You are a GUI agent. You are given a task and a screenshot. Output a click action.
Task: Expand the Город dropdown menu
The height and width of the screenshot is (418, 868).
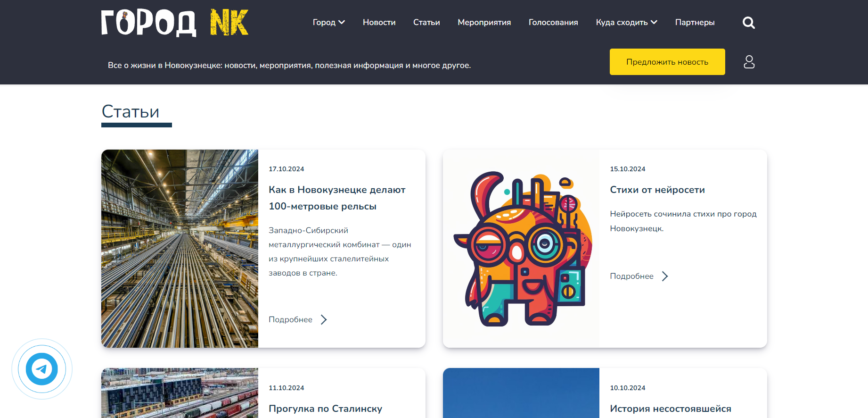pyautogui.click(x=328, y=22)
